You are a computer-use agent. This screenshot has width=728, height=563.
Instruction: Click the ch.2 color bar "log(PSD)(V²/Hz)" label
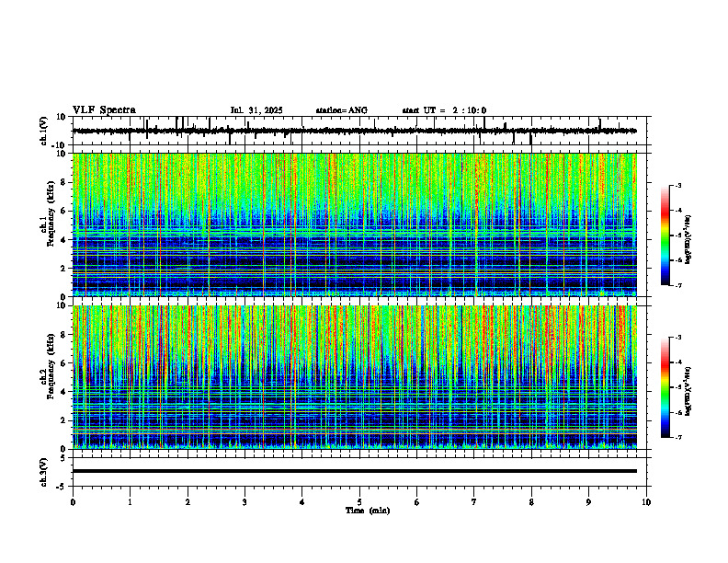pyautogui.click(x=688, y=390)
